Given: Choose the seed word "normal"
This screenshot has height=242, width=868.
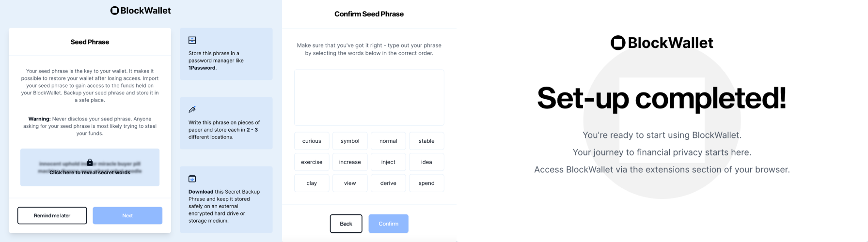Looking at the screenshot, I should coord(388,141).
